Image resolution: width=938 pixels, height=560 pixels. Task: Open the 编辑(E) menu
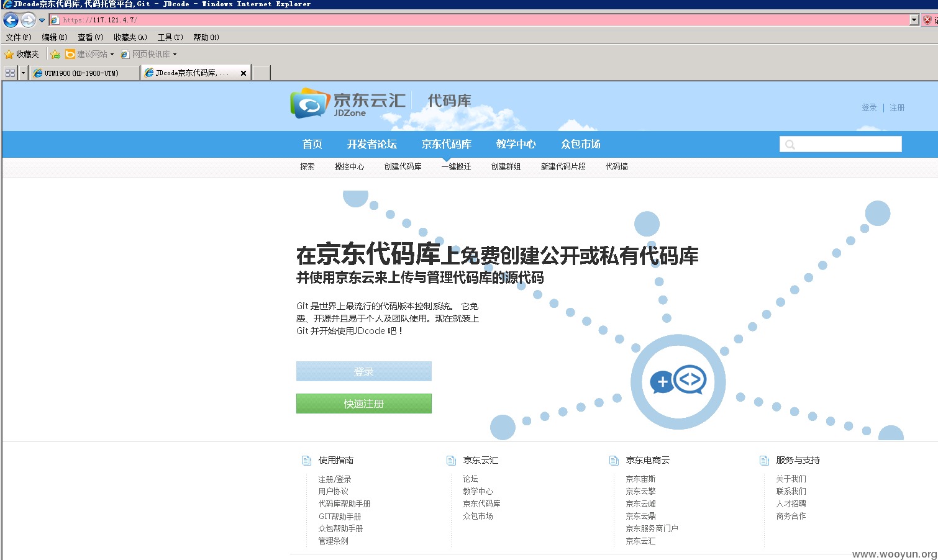55,37
